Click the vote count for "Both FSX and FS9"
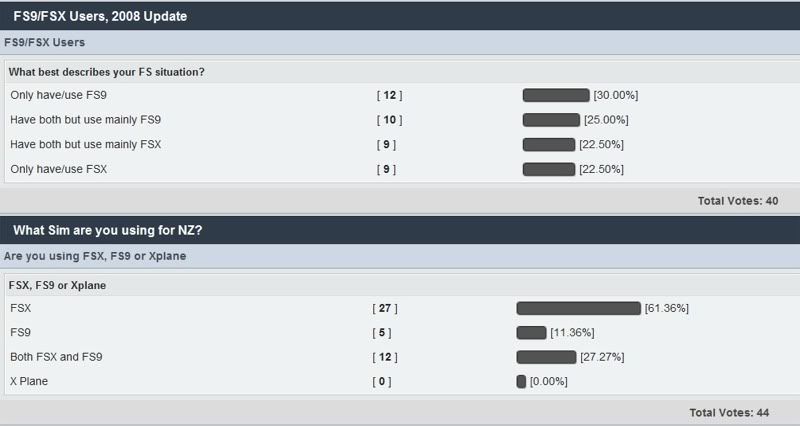 385,357
